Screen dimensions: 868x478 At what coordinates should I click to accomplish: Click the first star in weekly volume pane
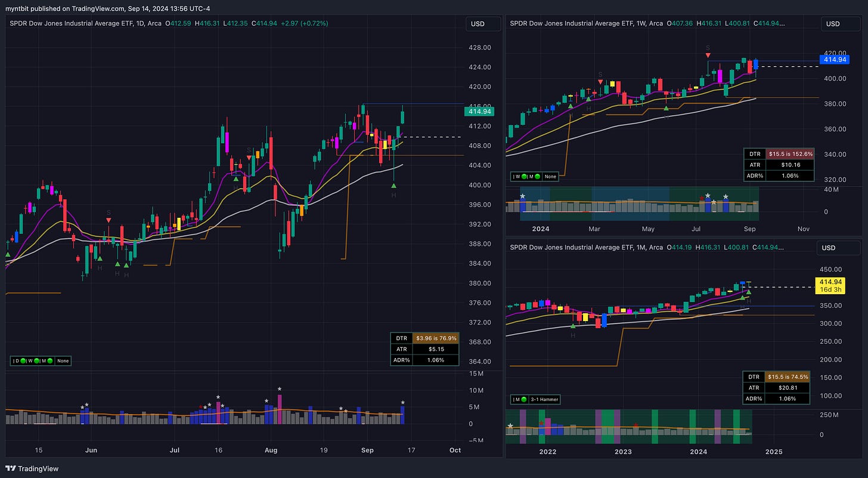coord(523,196)
